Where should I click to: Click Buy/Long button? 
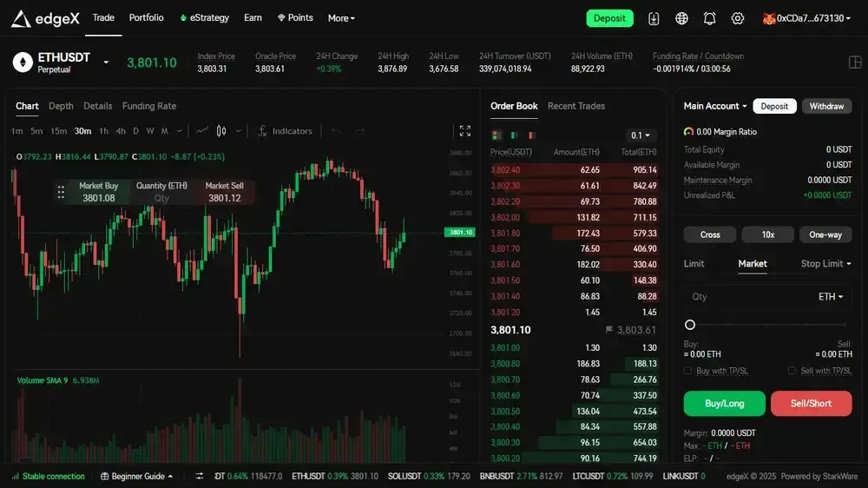tap(724, 403)
